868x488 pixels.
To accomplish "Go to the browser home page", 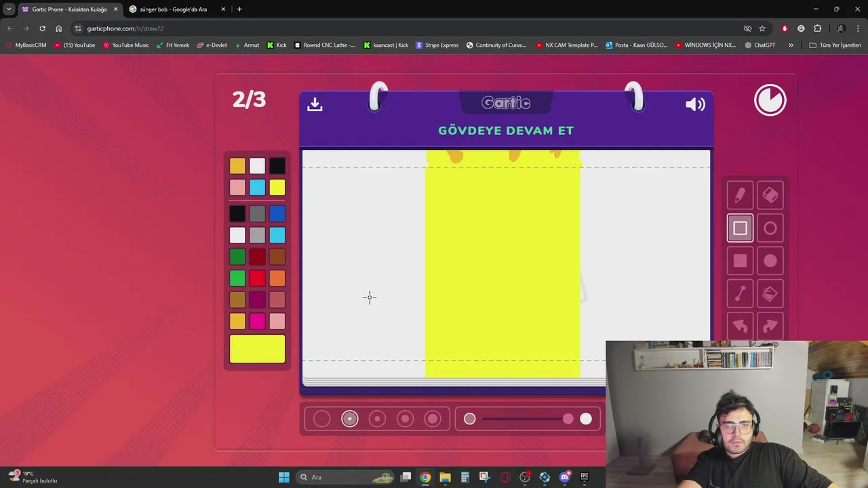I will [58, 28].
